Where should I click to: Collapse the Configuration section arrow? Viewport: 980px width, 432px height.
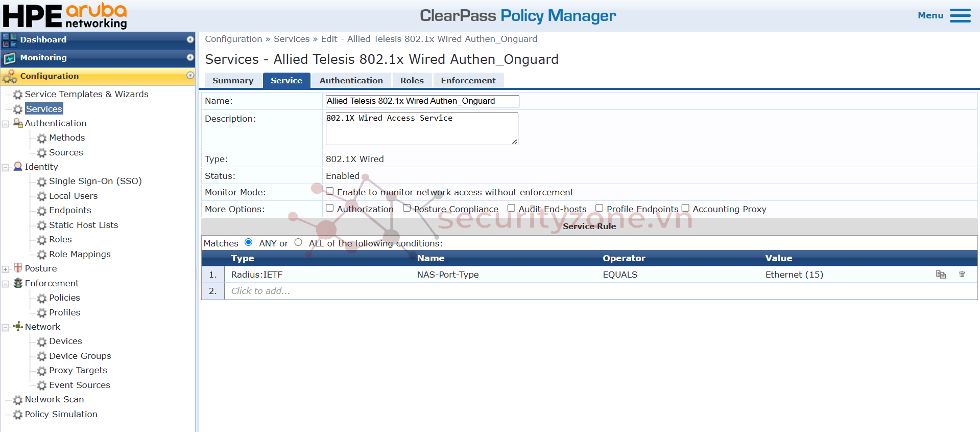click(190, 76)
